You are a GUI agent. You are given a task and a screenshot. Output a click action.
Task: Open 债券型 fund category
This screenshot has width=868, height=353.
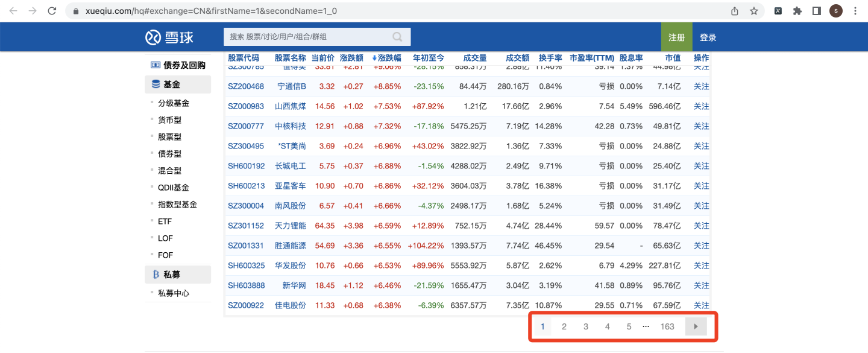tap(169, 154)
